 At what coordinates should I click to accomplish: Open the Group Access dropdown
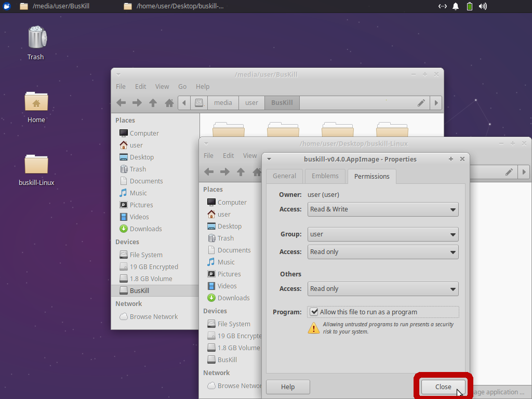pos(383,252)
